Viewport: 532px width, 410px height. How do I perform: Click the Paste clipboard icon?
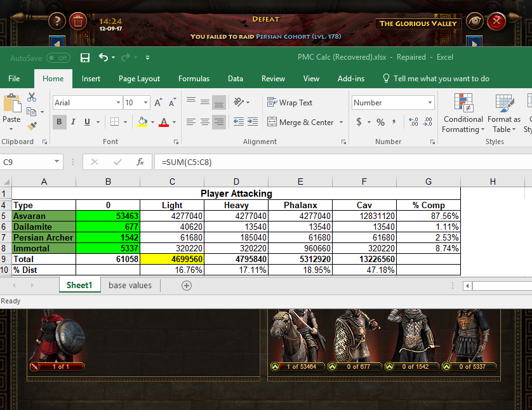(12, 103)
